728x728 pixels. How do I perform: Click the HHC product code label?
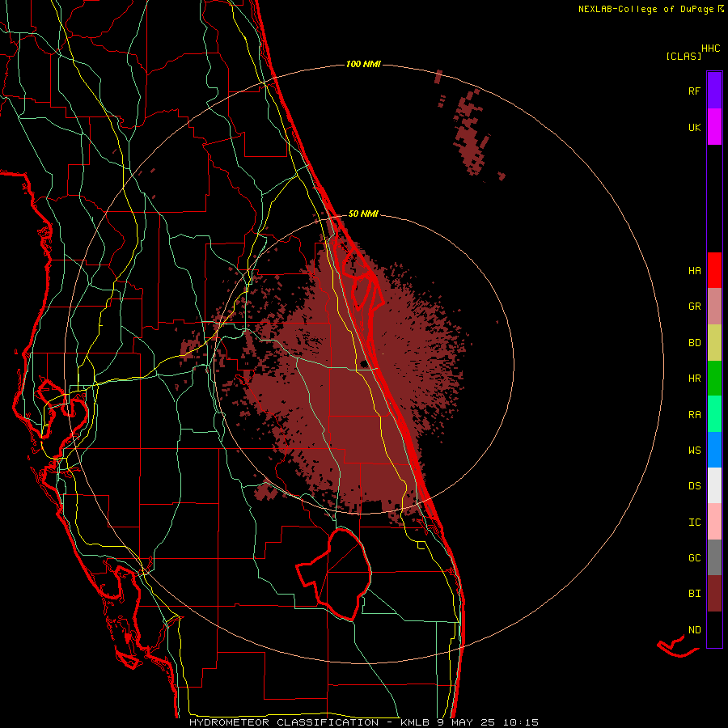pos(710,49)
